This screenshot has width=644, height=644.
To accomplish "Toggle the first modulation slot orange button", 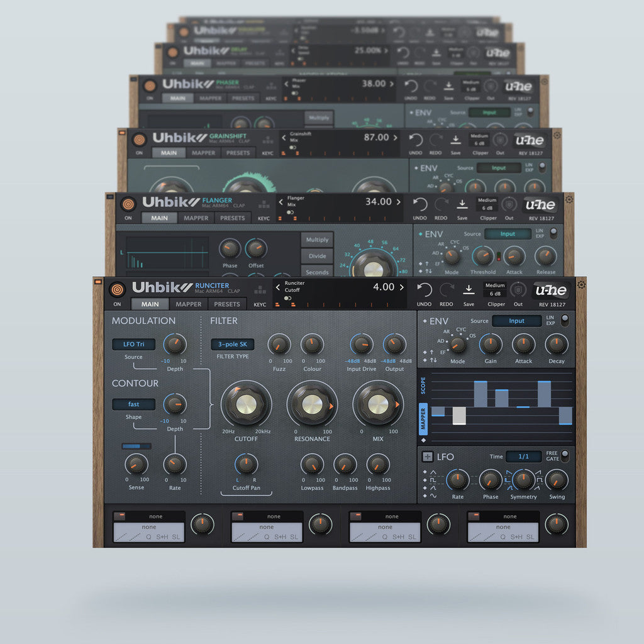I will (x=119, y=516).
